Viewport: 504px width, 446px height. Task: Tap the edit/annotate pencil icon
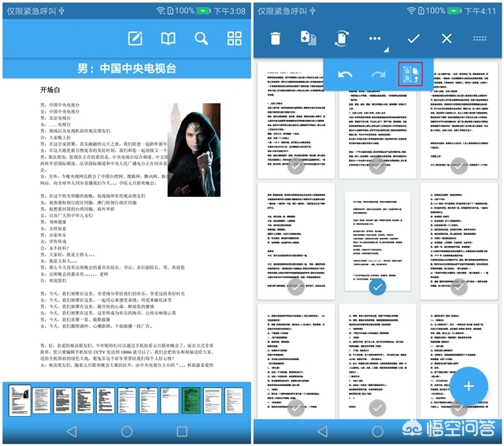click(135, 39)
